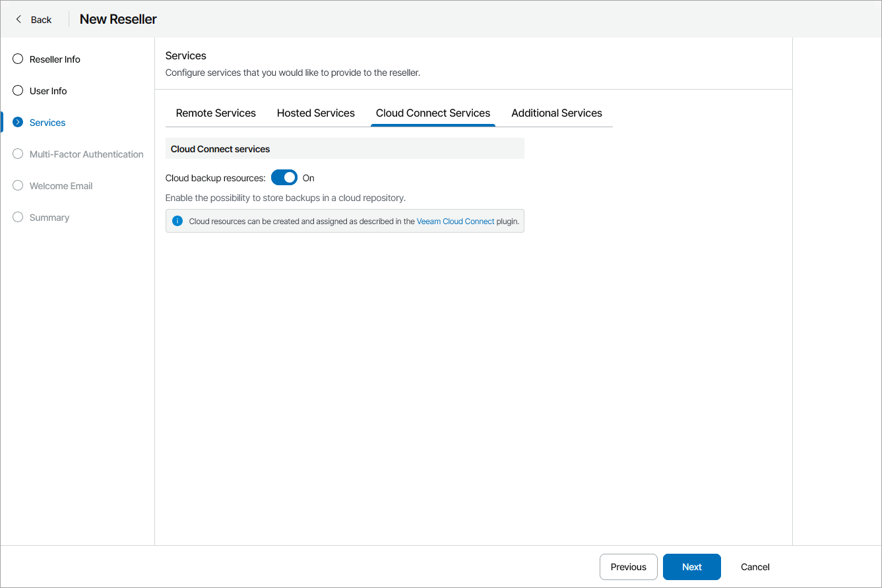Select the Additional Services tab
The height and width of the screenshot is (588, 882).
coord(557,113)
